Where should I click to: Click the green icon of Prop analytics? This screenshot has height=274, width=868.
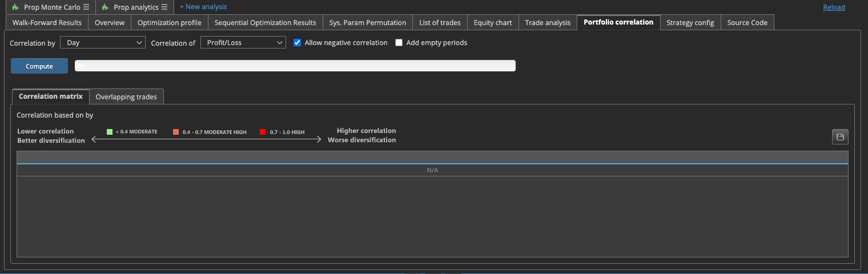pyautogui.click(x=106, y=7)
